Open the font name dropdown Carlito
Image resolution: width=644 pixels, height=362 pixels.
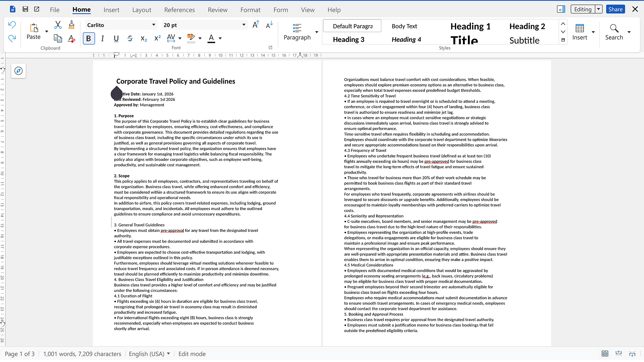tap(154, 25)
